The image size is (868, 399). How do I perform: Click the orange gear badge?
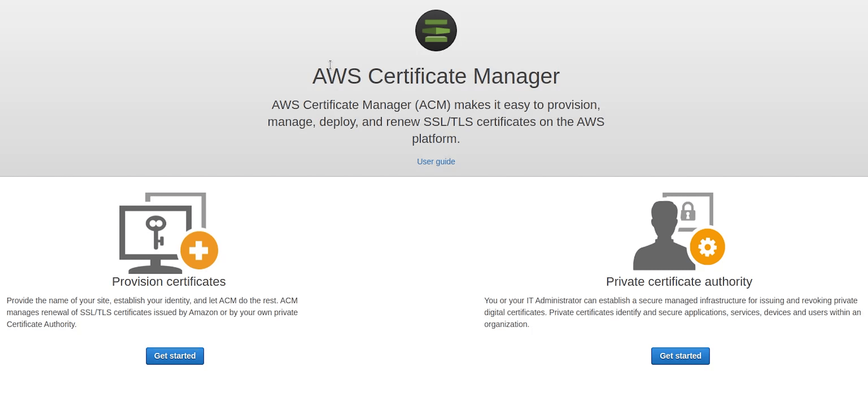[707, 247]
